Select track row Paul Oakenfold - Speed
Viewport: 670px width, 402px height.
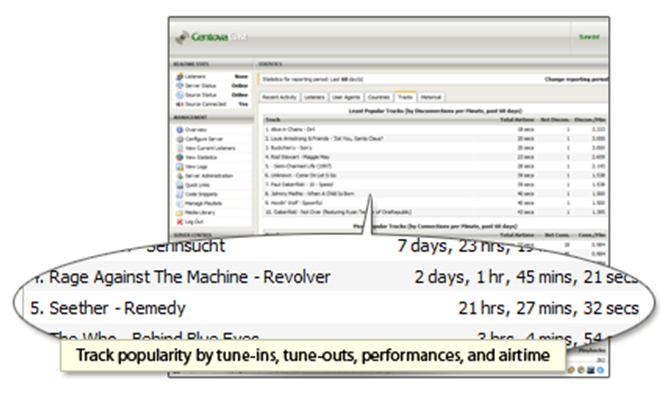pos(435,185)
